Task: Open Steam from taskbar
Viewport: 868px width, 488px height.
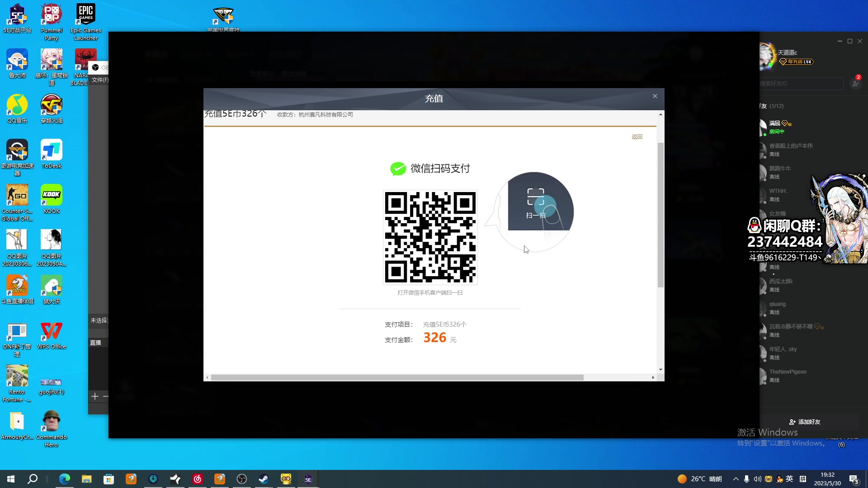Action: (x=264, y=479)
